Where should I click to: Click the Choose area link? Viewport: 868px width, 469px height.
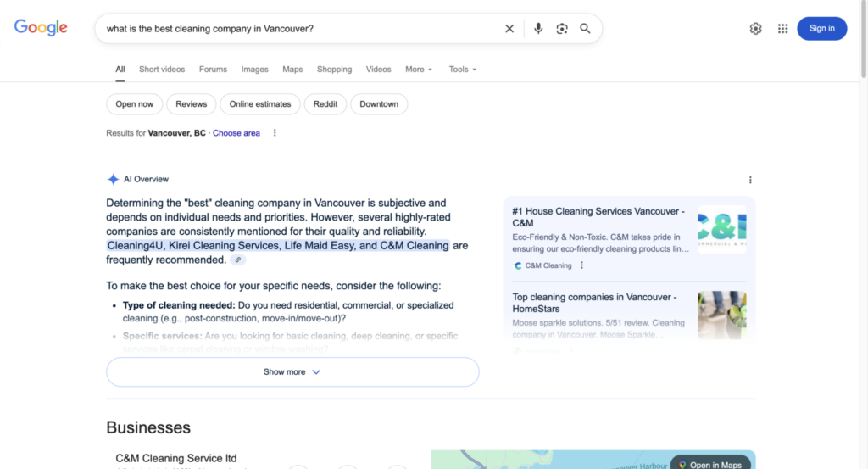pos(236,133)
